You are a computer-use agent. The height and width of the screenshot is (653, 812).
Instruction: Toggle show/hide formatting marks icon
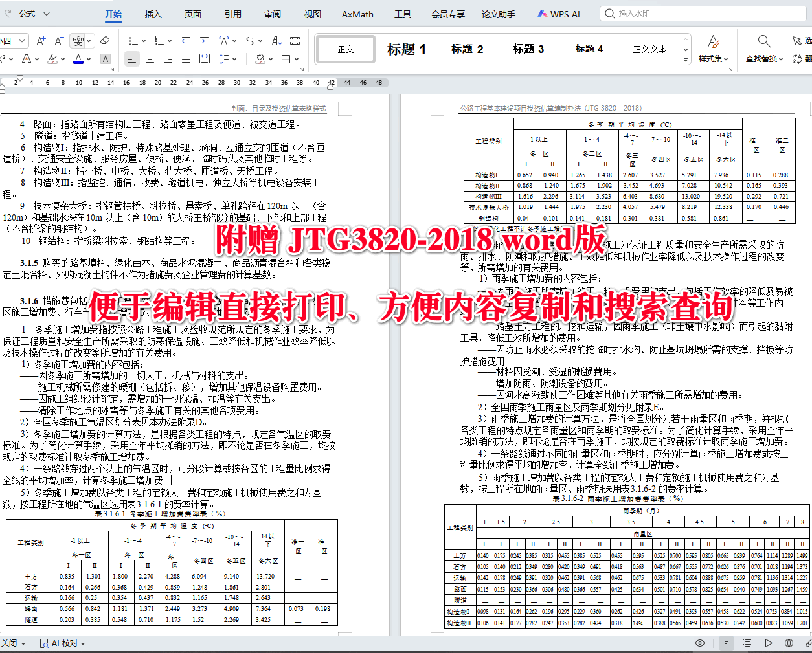pyautogui.click(x=295, y=41)
